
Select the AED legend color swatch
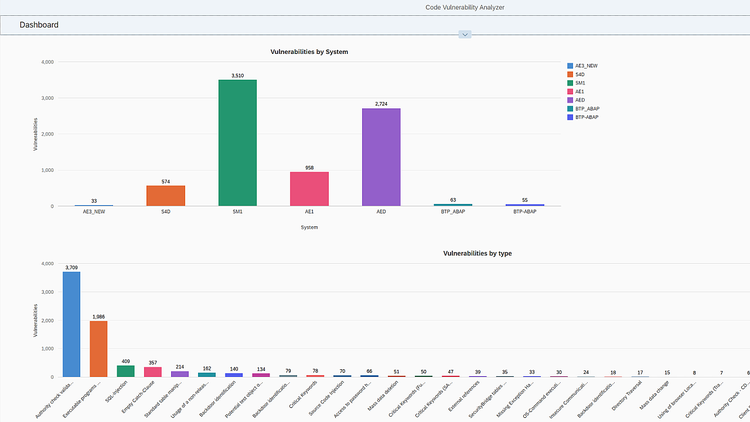(x=570, y=100)
